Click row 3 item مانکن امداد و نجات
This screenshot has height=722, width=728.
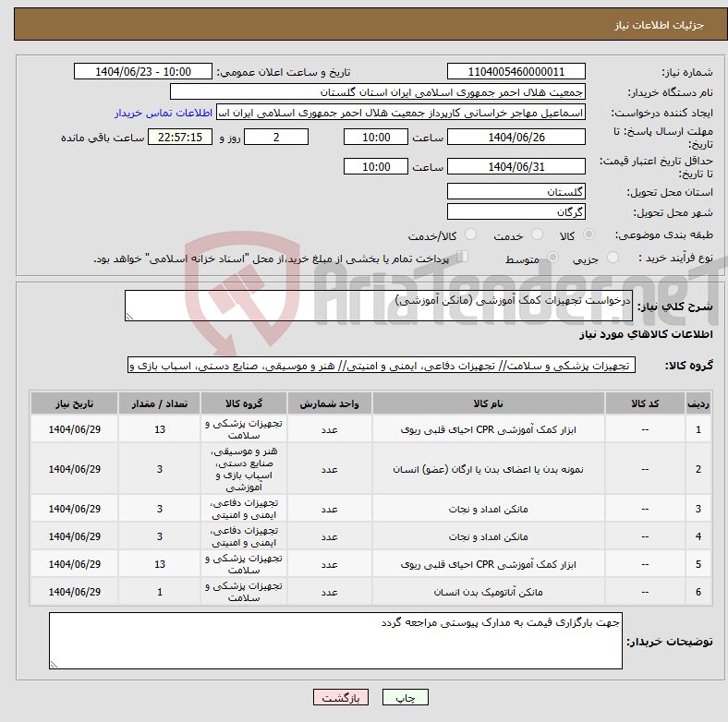(x=488, y=509)
